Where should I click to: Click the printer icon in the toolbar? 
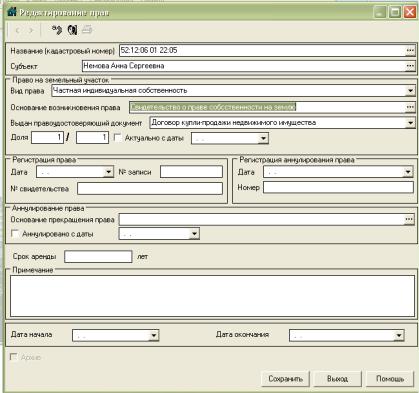(x=87, y=30)
